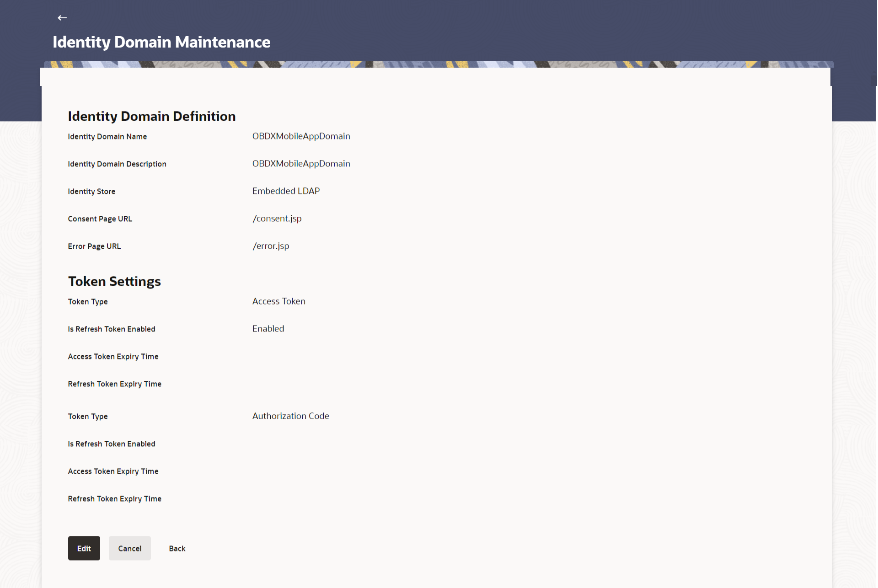Image resolution: width=878 pixels, height=588 pixels.
Task: Click the Token Settings heading
Action: coord(114,281)
